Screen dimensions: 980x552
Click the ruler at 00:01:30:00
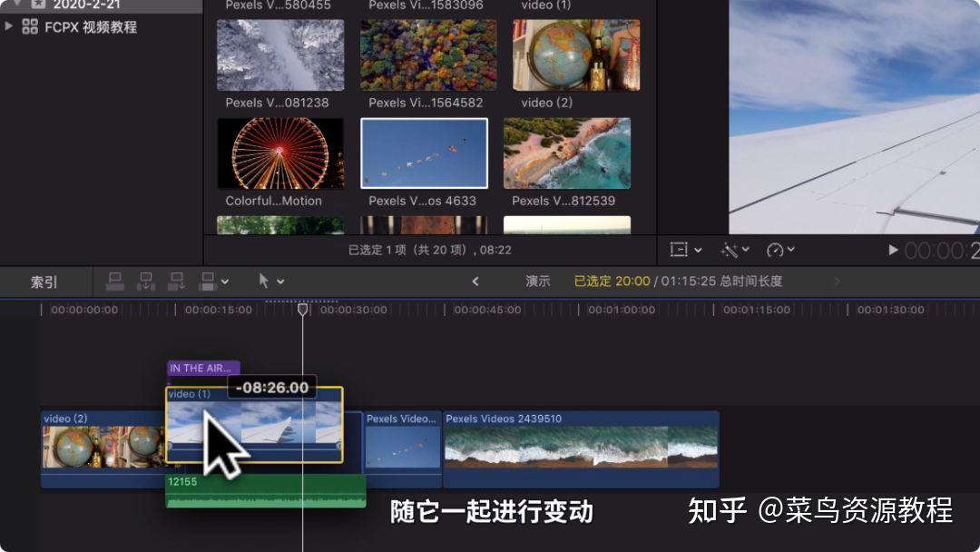[x=891, y=310]
